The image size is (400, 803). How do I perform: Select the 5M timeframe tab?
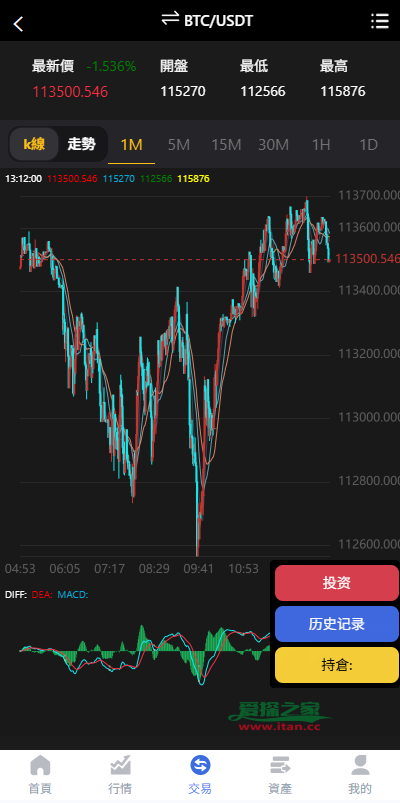(x=179, y=145)
